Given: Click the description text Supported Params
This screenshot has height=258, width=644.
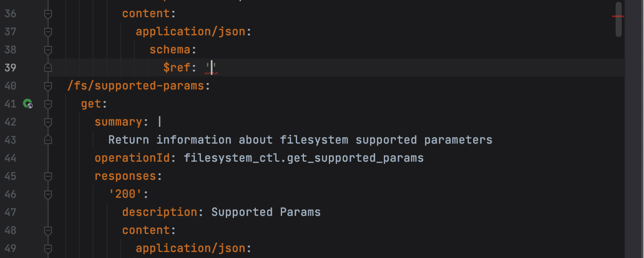Looking at the screenshot, I should pyautogui.click(x=266, y=212).
